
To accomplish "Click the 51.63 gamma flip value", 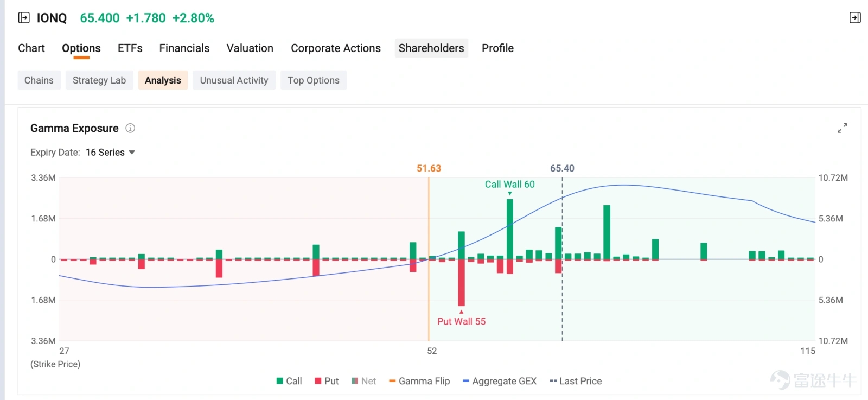I will pyautogui.click(x=429, y=168).
